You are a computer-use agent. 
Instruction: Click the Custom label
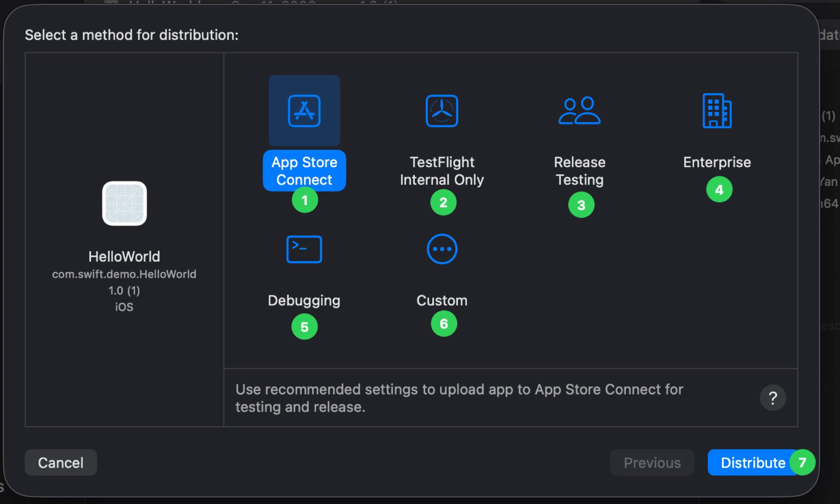click(x=442, y=301)
